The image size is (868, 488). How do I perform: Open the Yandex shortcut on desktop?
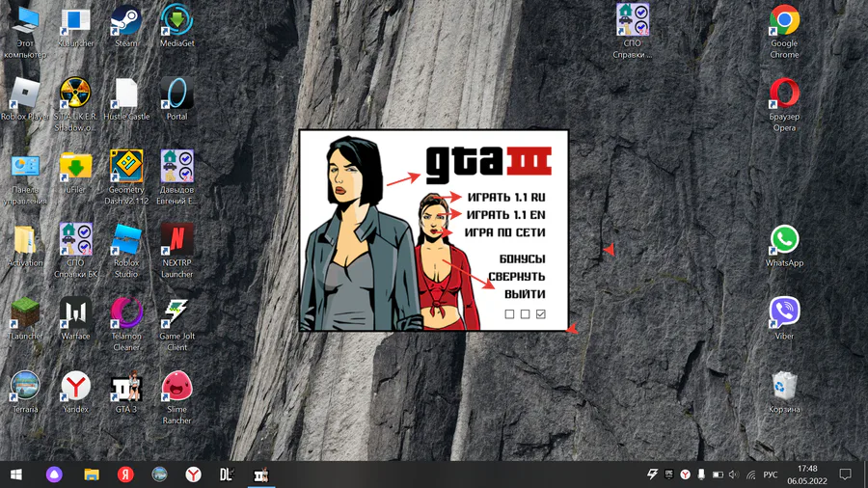(x=76, y=392)
